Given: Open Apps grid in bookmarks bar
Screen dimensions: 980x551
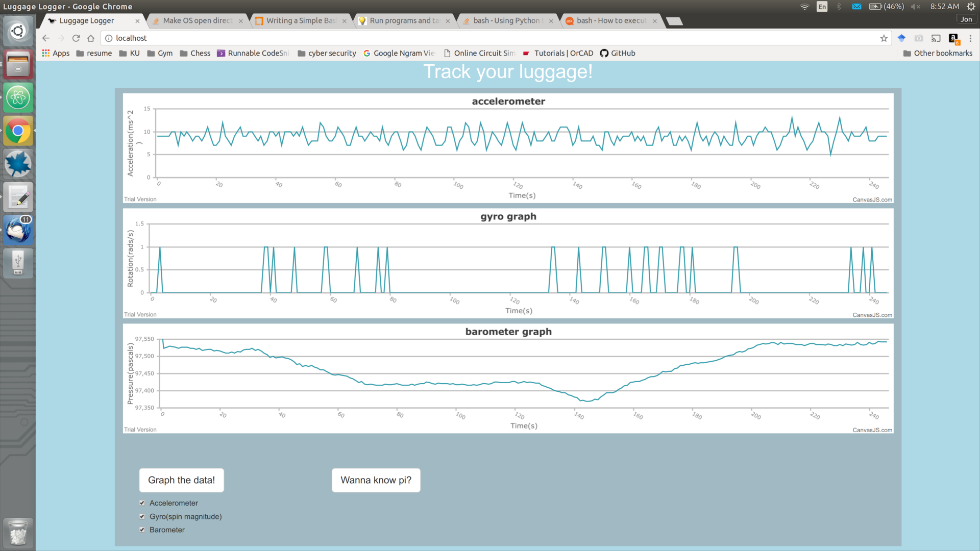Looking at the screenshot, I should [x=56, y=53].
